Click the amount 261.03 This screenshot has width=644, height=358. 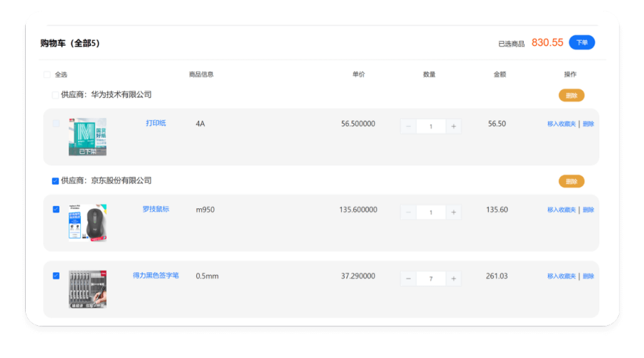[x=497, y=276]
